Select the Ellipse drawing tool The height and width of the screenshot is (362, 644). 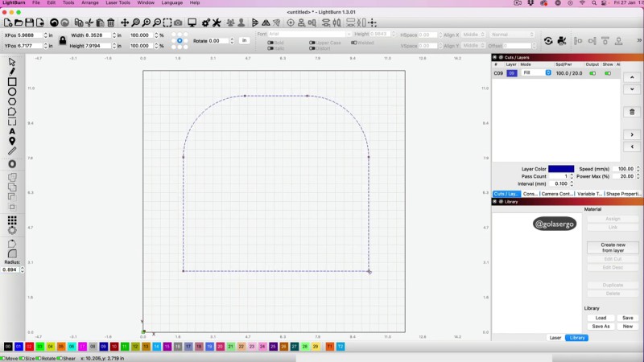pyautogui.click(x=12, y=92)
